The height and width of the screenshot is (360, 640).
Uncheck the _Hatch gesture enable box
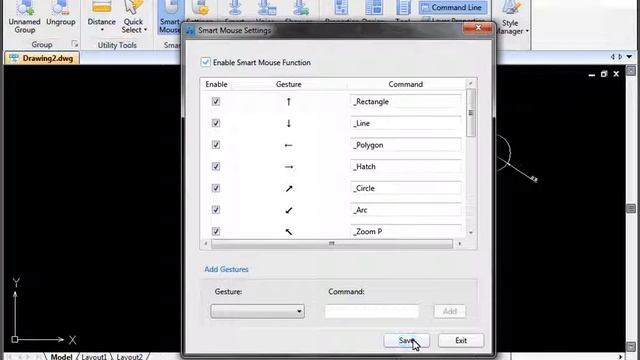point(216,166)
